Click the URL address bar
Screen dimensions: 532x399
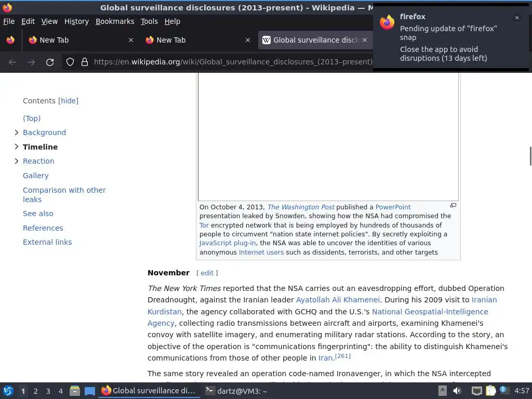pos(233,62)
